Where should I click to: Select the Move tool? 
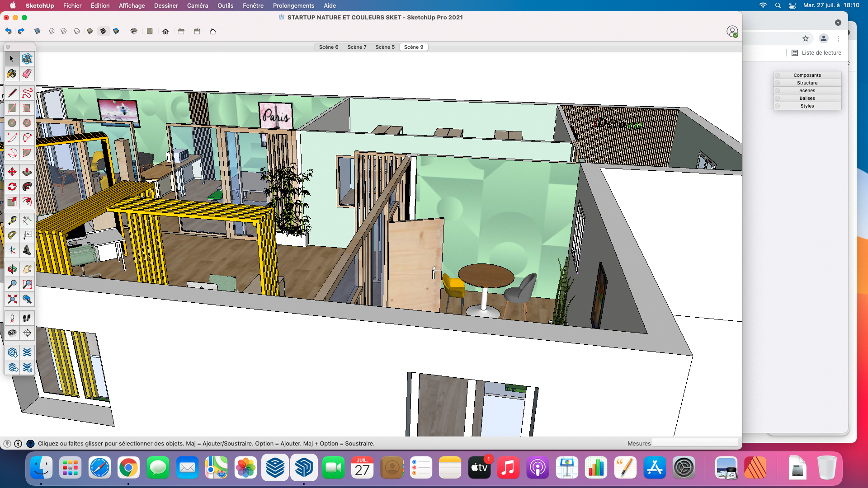12,172
